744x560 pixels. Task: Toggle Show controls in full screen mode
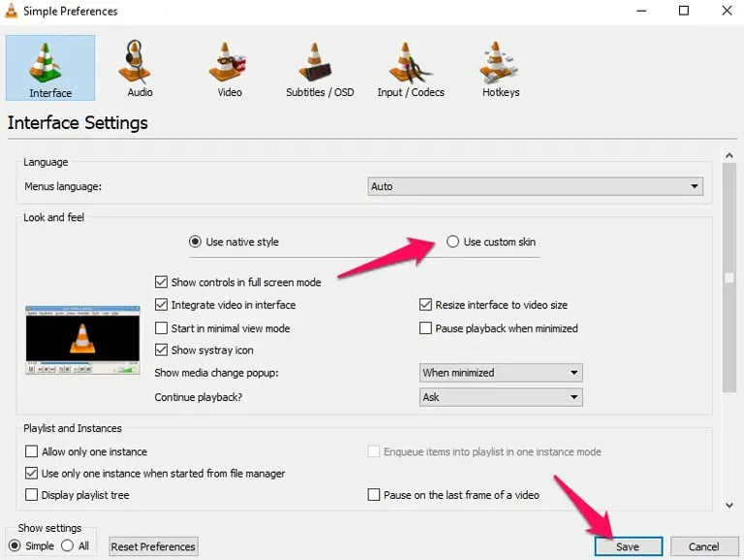tap(162, 282)
